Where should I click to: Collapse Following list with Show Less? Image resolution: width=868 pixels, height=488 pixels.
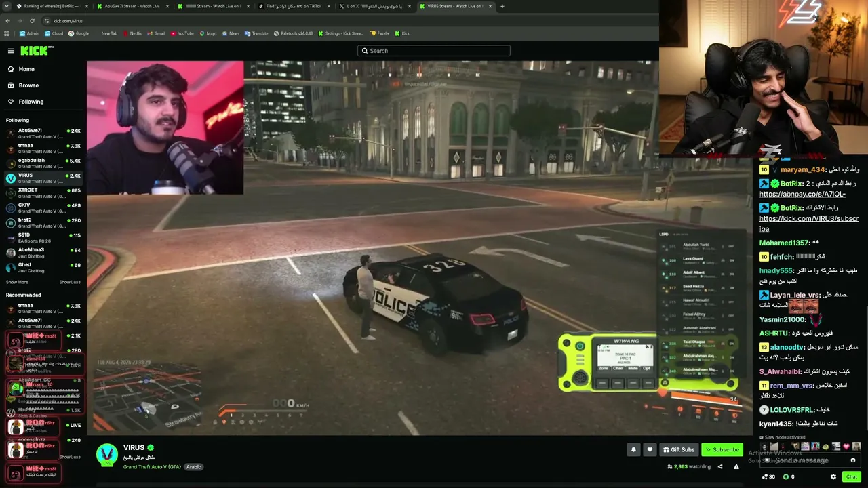(70, 282)
